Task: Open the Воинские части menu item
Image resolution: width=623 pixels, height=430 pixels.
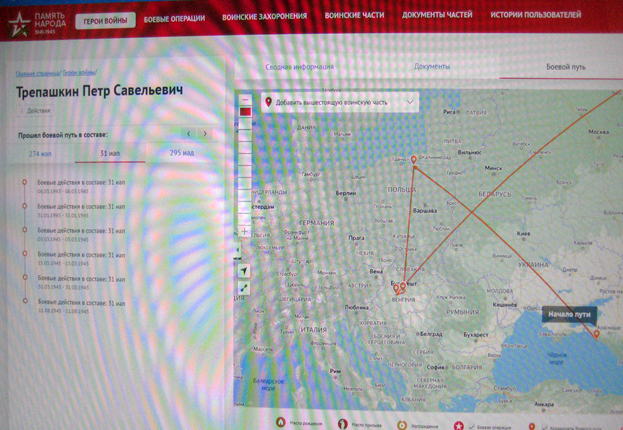Action: 354,15
